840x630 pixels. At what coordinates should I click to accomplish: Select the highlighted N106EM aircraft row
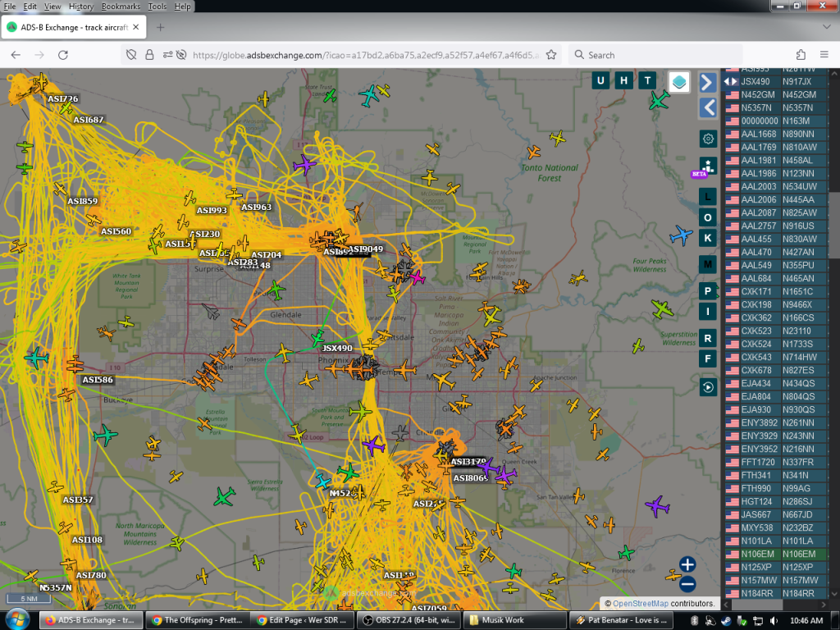point(775,554)
